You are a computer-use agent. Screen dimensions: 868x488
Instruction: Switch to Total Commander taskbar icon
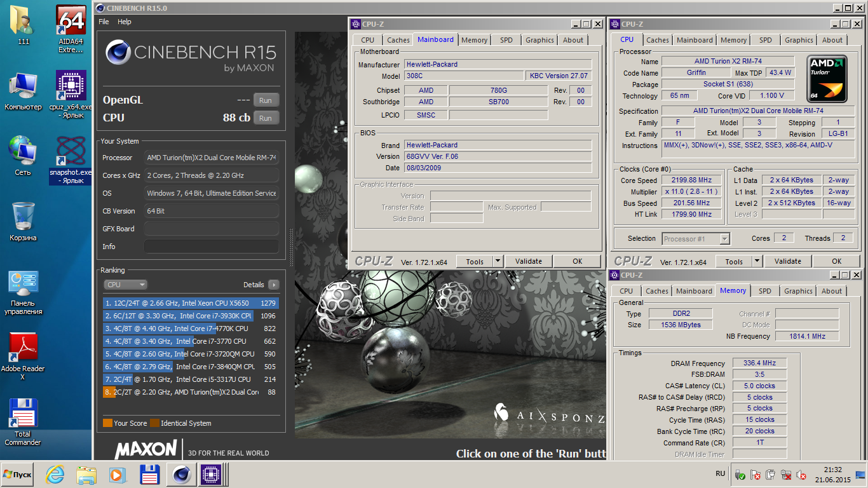pos(149,474)
